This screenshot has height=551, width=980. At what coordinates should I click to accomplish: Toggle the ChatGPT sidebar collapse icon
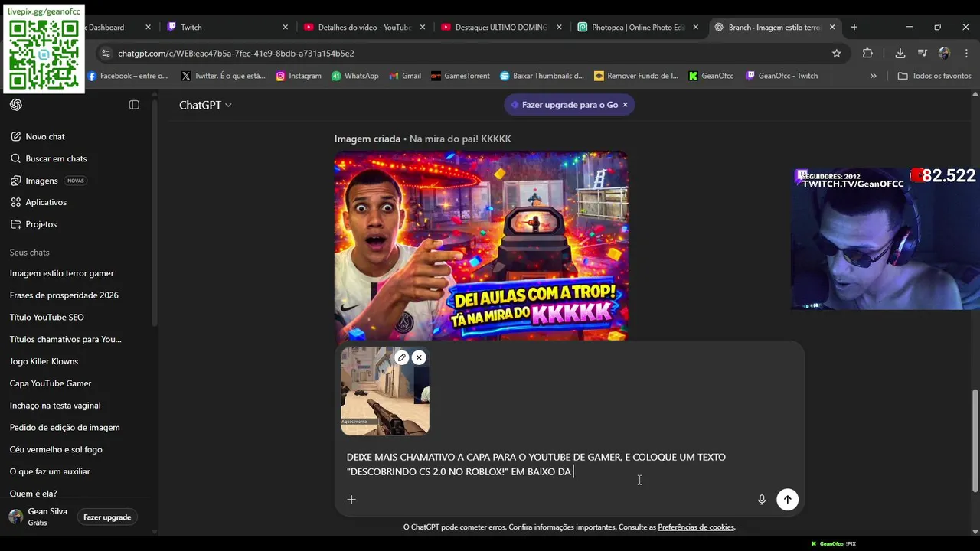134,105
